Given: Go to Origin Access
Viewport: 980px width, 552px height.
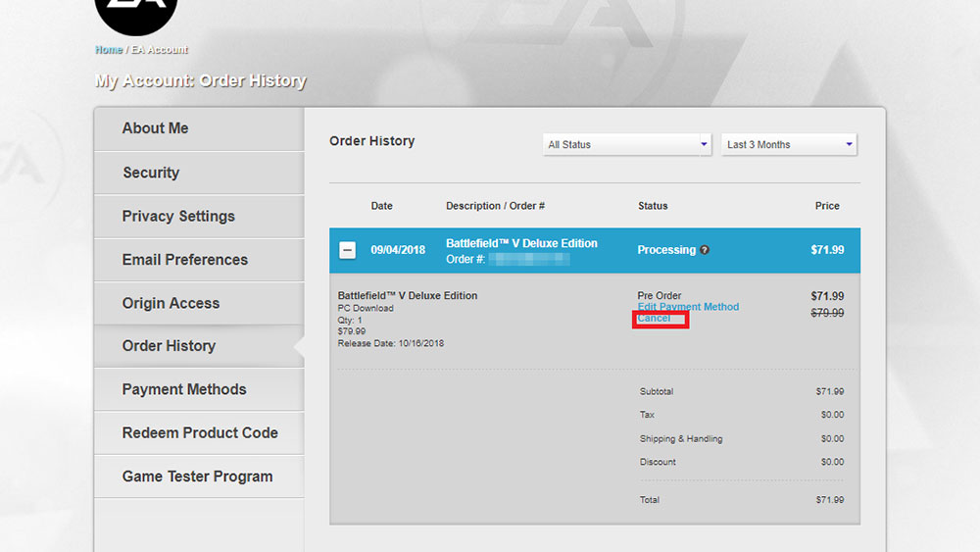Looking at the screenshot, I should [x=199, y=303].
